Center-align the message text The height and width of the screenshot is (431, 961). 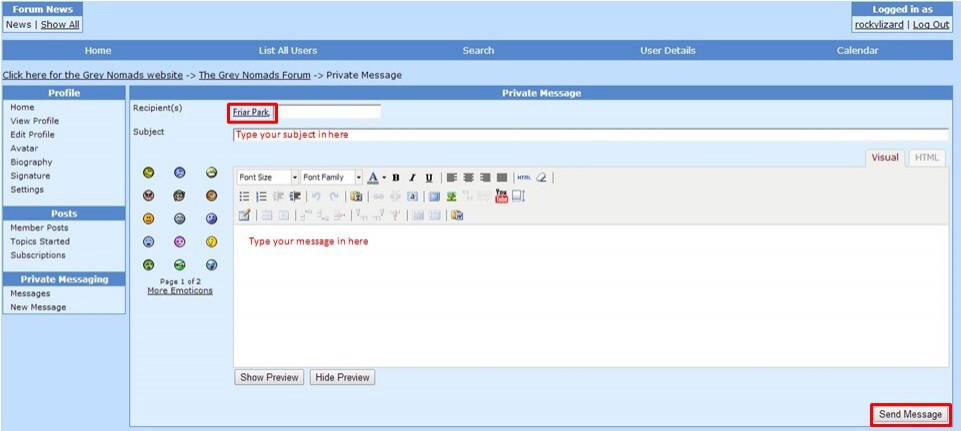pyautogui.click(x=468, y=177)
